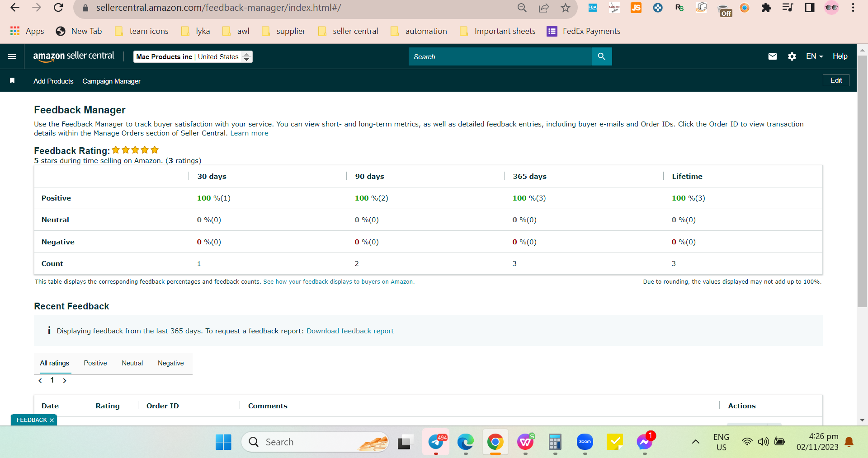Image resolution: width=868 pixels, height=458 pixels.
Task: Bookmark this page with the star icon
Action: [566, 8]
